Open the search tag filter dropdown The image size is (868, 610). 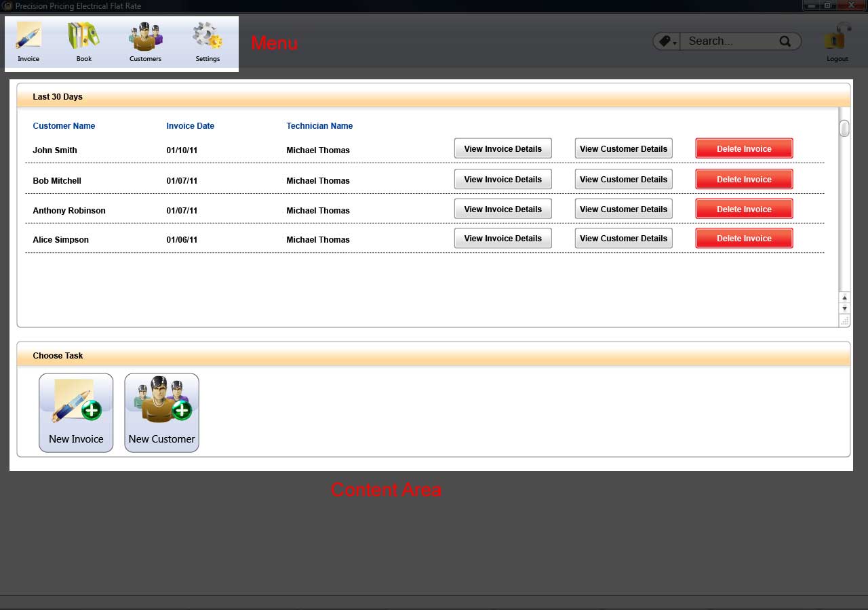(667, 41)
